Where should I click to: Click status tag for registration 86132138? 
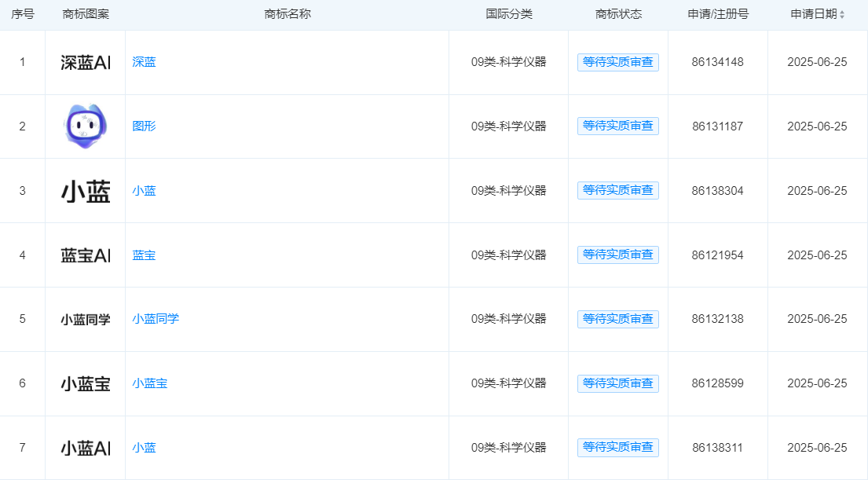coord(617,319)
